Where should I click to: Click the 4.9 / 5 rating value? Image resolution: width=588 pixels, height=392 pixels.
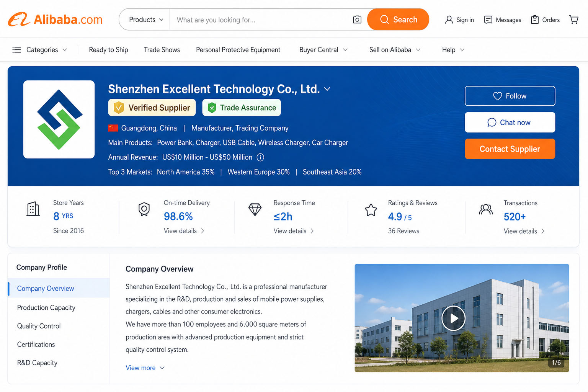[x=400, y=217]
